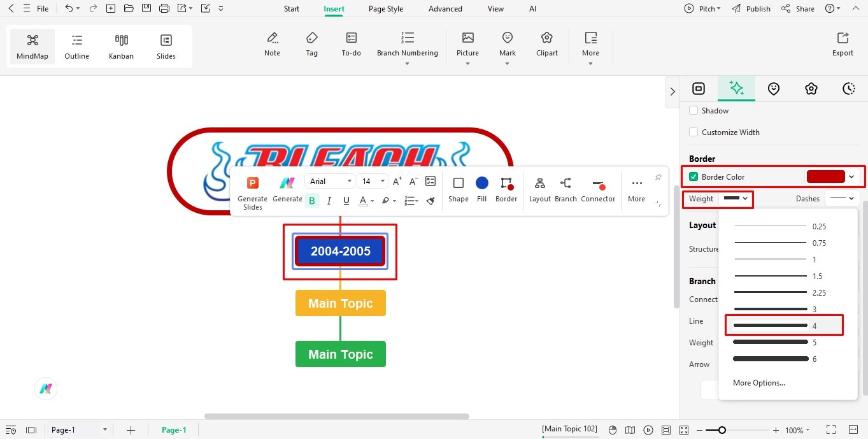Click the Undo arrow icon

click(x=69, y=8)
